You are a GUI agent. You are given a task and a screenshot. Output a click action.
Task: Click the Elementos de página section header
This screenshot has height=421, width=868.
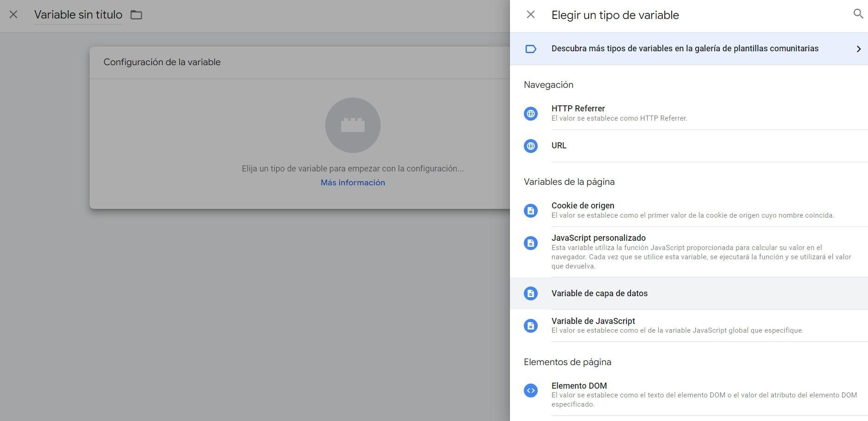[x=568, y=362]
